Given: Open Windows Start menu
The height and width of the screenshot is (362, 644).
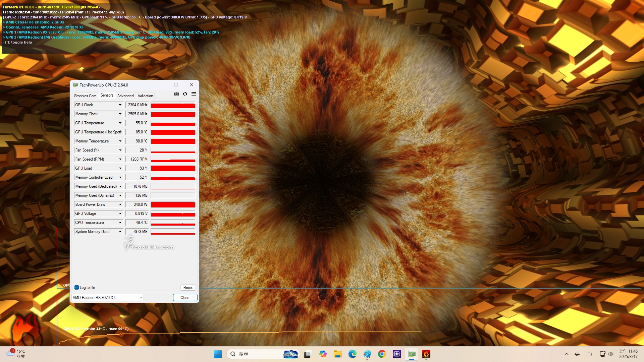Looking at the screenshot, I should (x=218, y=354).
